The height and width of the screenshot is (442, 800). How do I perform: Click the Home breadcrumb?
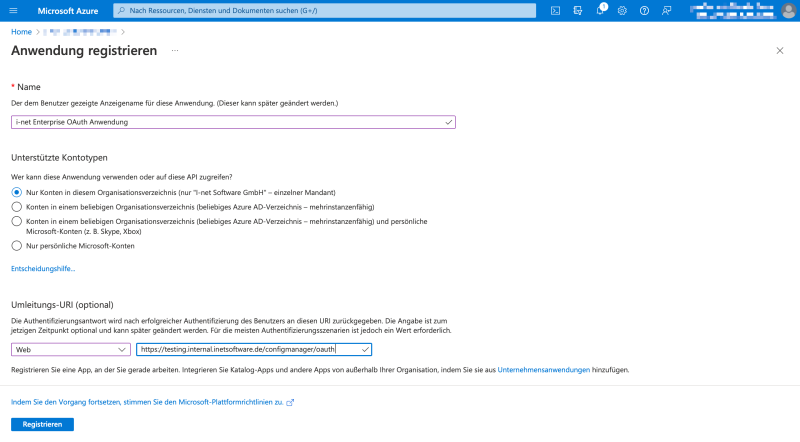21,32
